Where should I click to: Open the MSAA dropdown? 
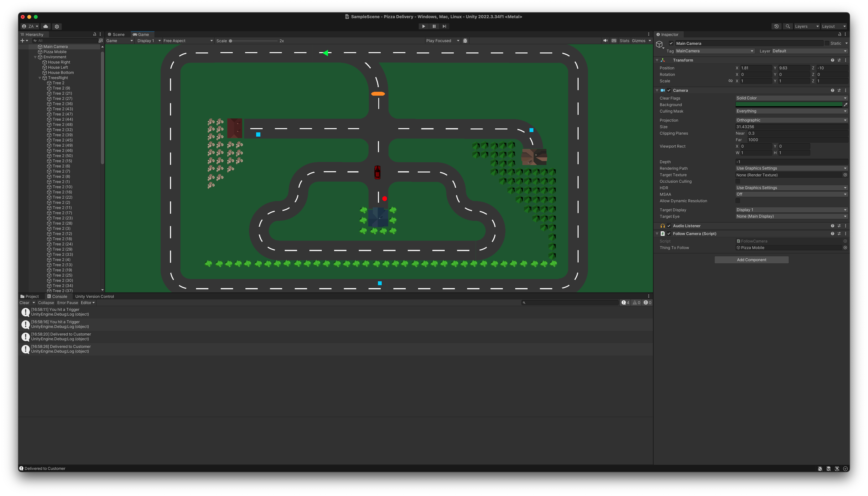coord(791,195)
